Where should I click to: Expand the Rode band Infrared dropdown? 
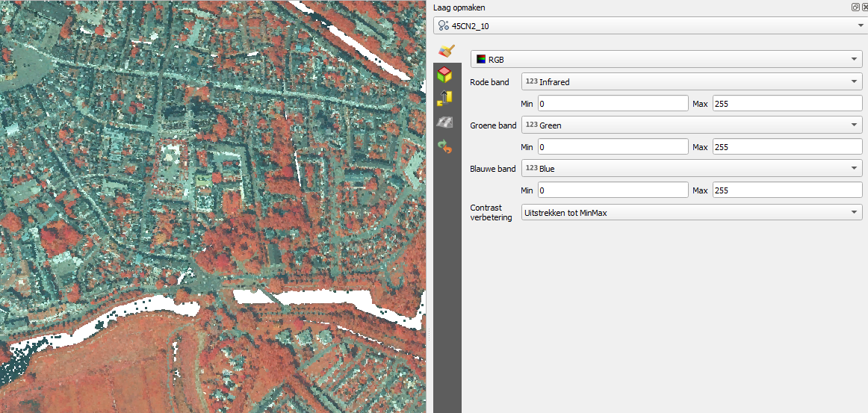click(691, 82)
